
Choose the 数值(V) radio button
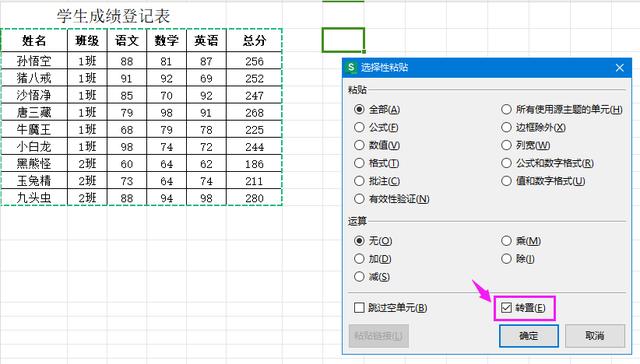coord(377,145)
